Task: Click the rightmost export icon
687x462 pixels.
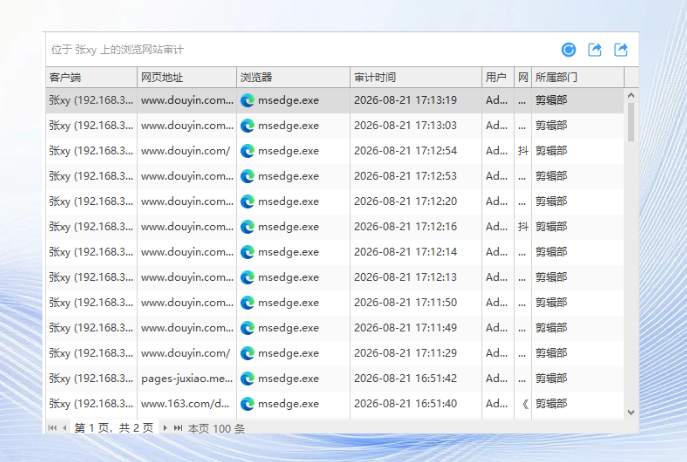Action: tap(621, 50)
